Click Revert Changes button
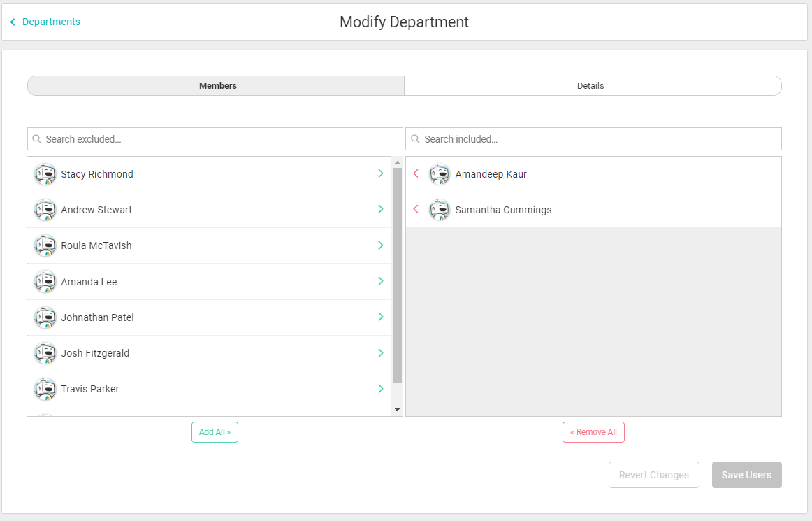The height and width of the screenshot is (521, 812). (653, 475)
